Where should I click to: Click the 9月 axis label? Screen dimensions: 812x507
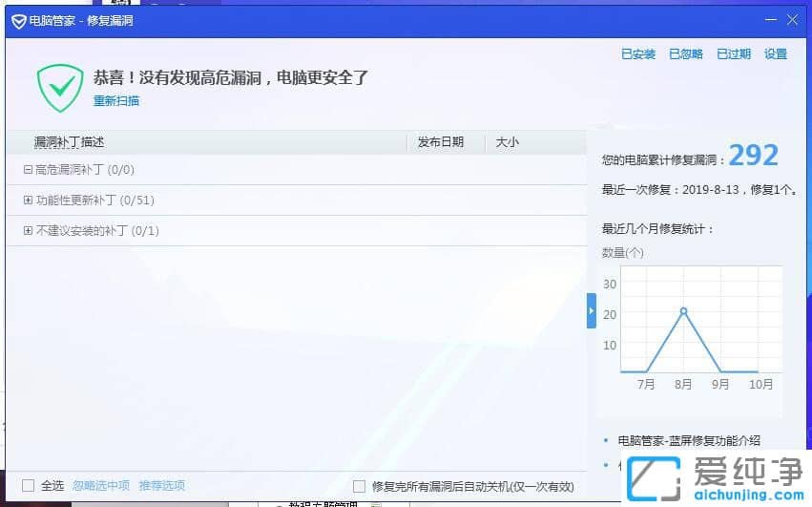720,384
